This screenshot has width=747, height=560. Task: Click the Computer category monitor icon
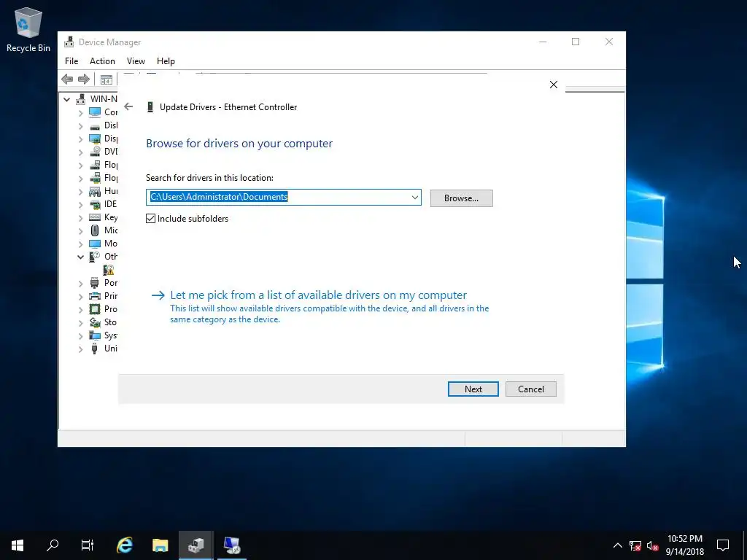click(x=95, y=112)
